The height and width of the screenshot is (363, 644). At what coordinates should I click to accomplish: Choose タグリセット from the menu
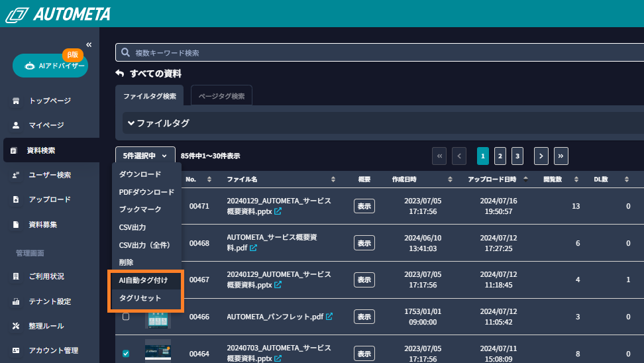pos(140,298)
